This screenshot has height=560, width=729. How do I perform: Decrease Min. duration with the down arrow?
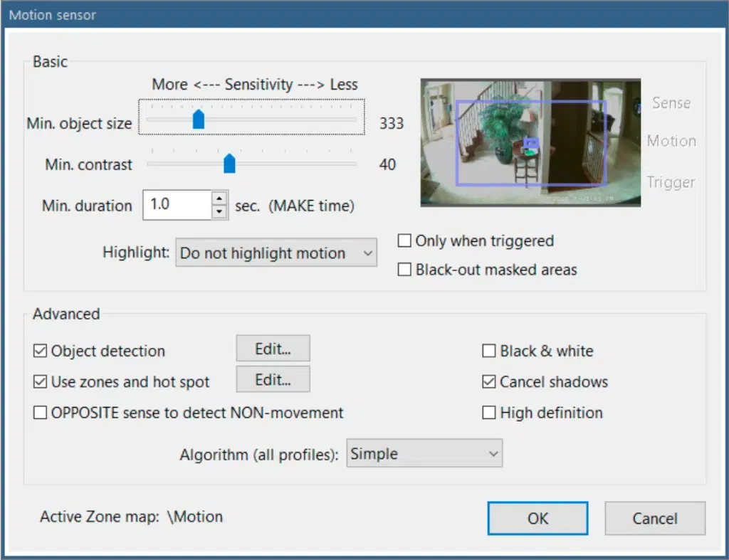pyautogui.click(x=220, y=211)
